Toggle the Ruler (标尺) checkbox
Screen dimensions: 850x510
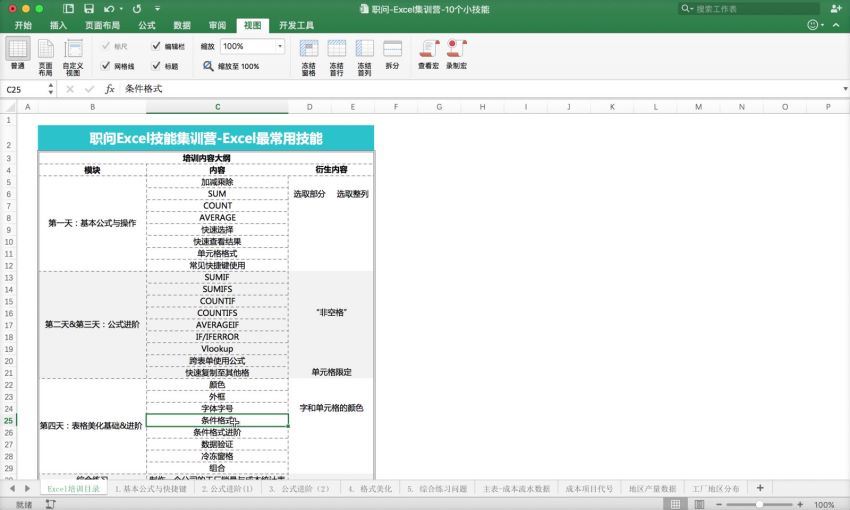[106, 46]
